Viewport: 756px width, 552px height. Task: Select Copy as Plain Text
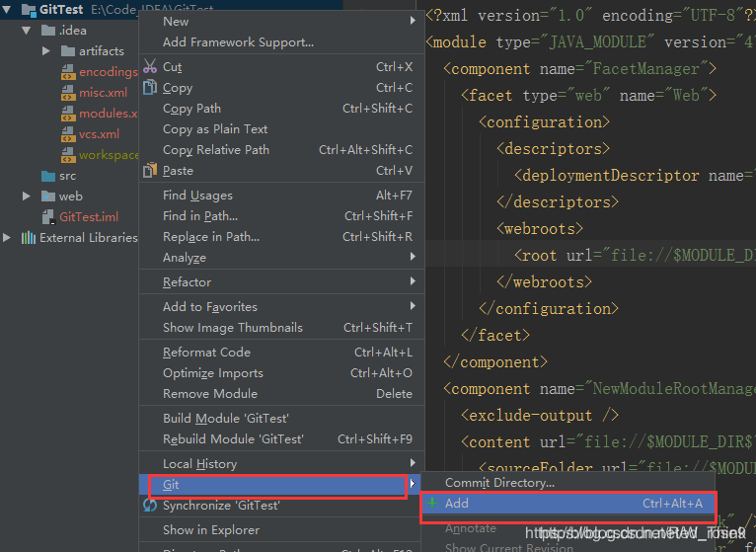pyautogui.click(x=281, y=129)
